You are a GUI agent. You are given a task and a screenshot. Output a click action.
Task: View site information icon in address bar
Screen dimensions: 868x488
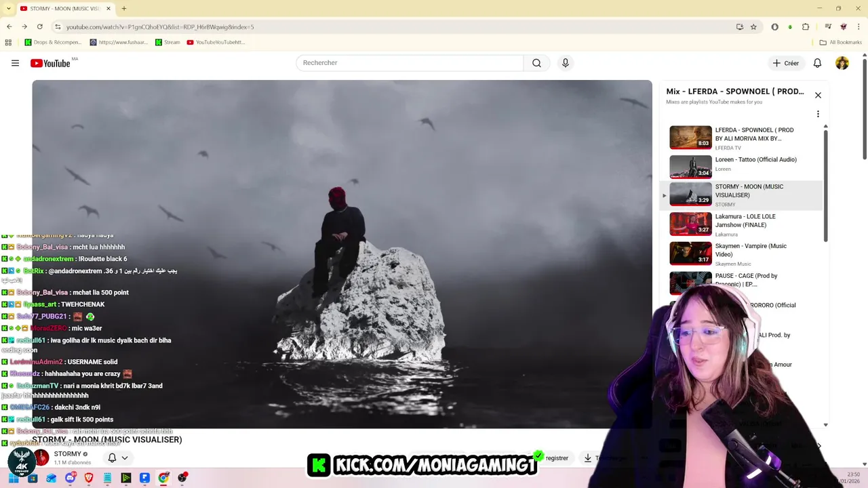pos(58,26)
